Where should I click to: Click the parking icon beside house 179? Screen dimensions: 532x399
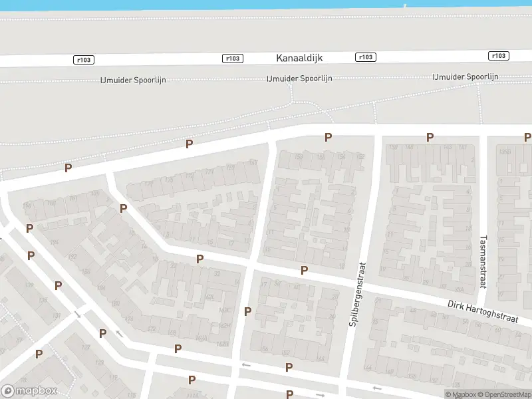[x=123, y=208]
